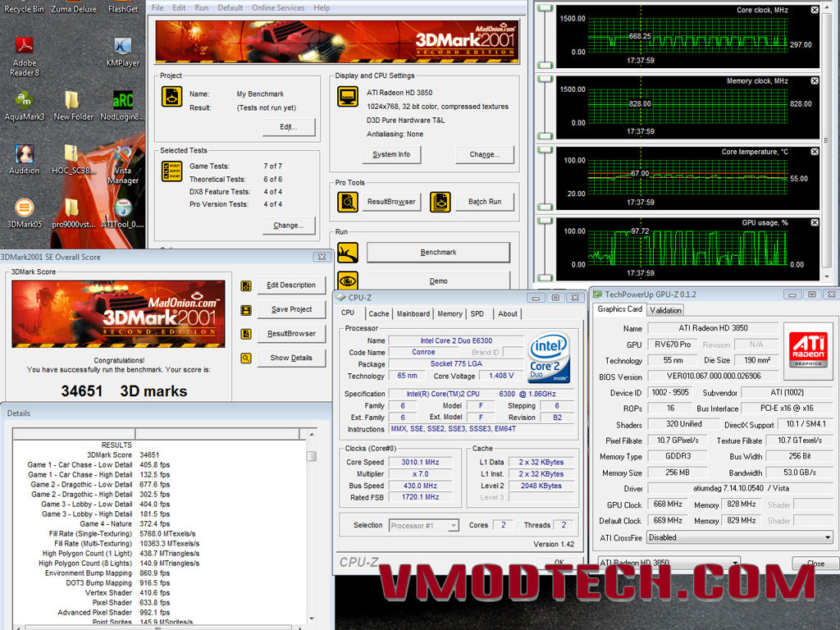
Task: Close the Core clock graph
Action: (815, 10)
